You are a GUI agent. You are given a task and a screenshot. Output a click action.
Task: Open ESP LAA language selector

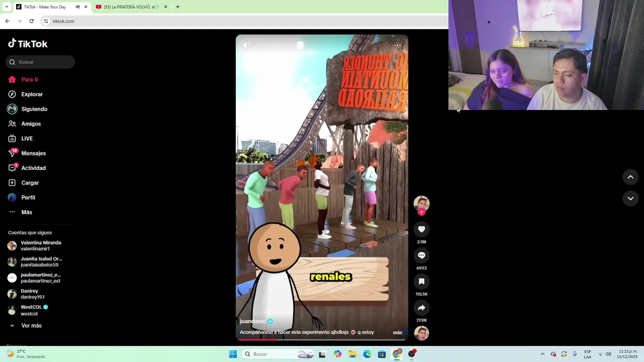[x=588, y=354]
